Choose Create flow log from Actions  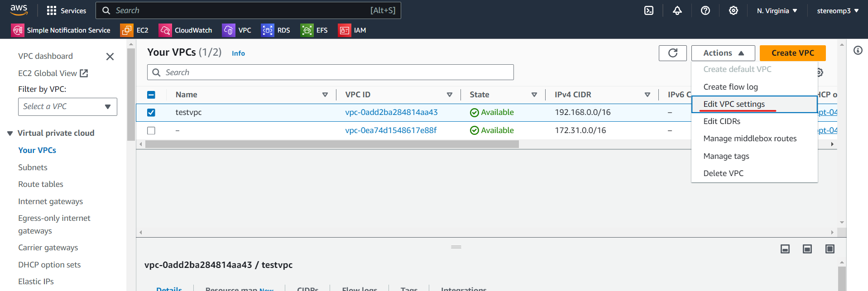coord(754,87)
